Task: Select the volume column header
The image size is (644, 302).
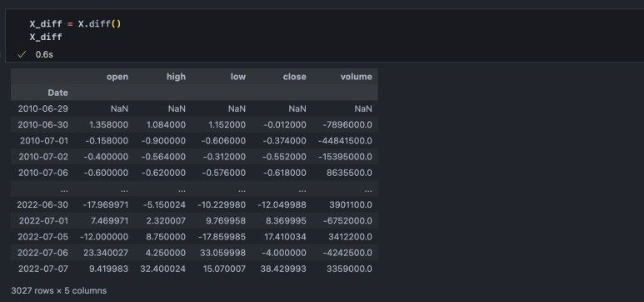Action: [356, 77]
